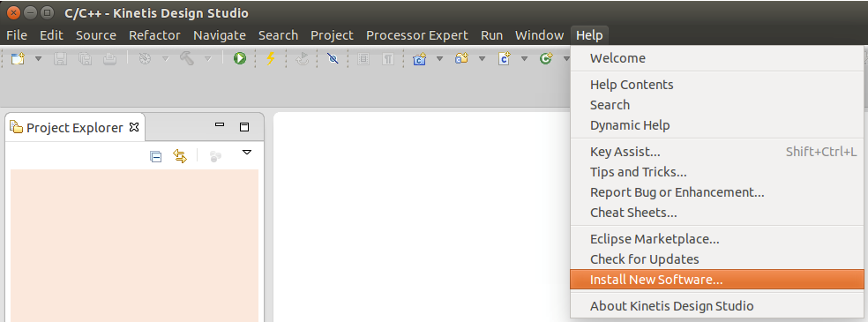Click the New wizard toolbar icon
The height and width of the screenshot is (322, 868).
tap(19, 58)
